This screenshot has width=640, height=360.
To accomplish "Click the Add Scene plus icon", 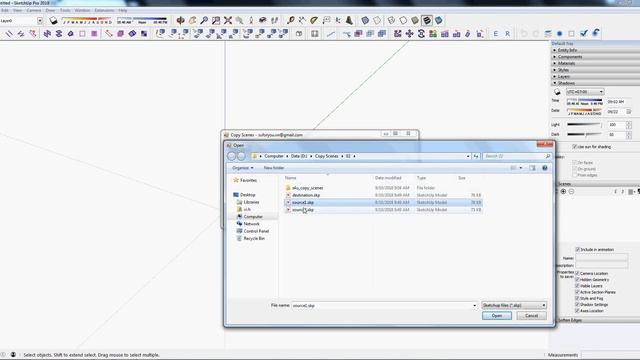I will (x=563, y=191).
